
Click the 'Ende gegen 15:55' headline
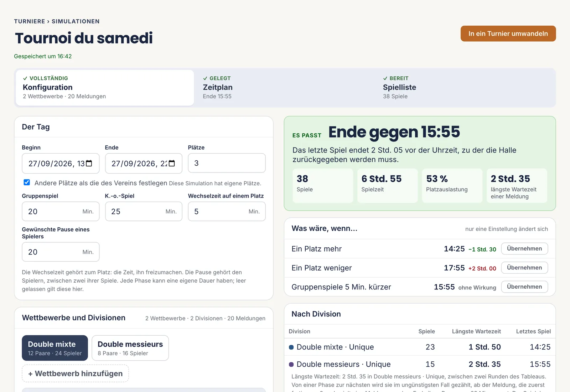(394, 132)
